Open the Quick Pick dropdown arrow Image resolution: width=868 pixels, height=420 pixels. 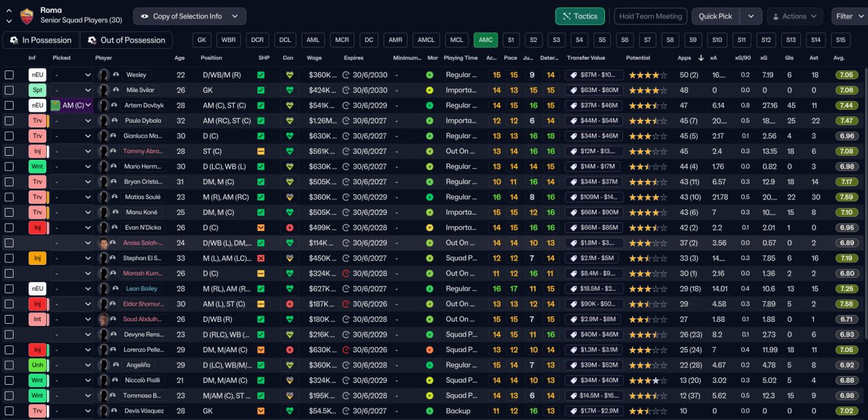coord(751,16)
